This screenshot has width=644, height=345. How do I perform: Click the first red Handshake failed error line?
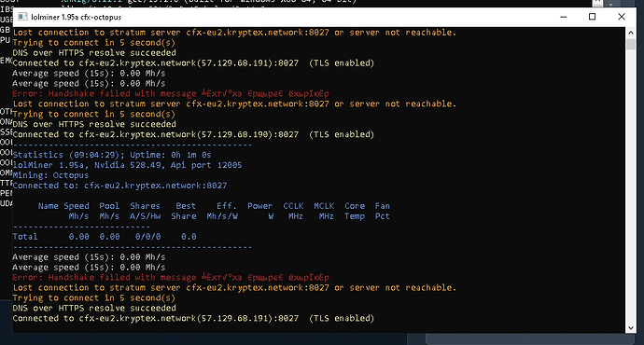coord(171,93)
